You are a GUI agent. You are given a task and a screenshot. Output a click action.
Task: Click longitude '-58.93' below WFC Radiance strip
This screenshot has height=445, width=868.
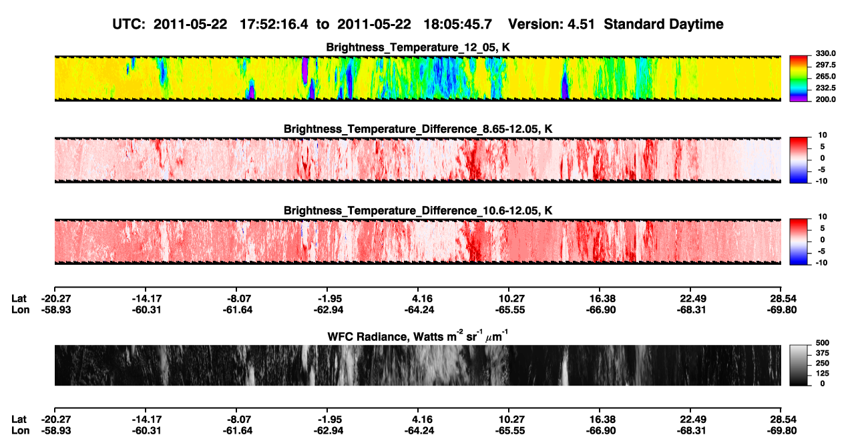click(x=55, y=430)
